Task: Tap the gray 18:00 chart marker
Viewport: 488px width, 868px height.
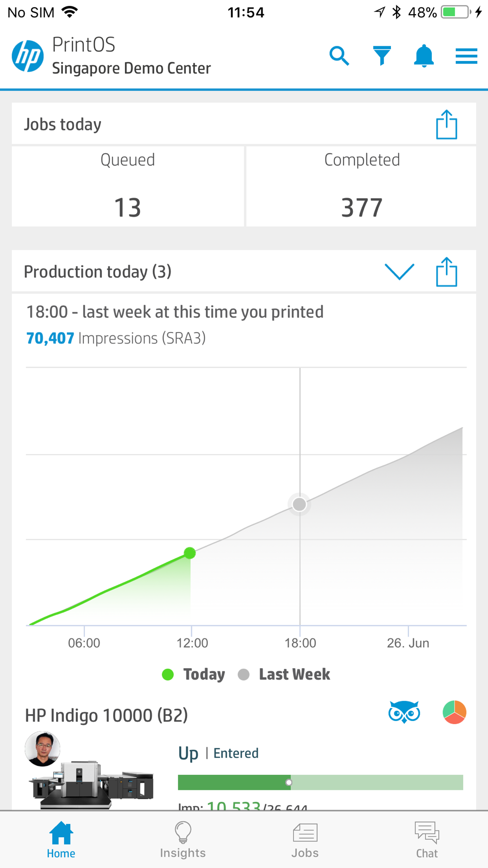Action: point(300,504)
